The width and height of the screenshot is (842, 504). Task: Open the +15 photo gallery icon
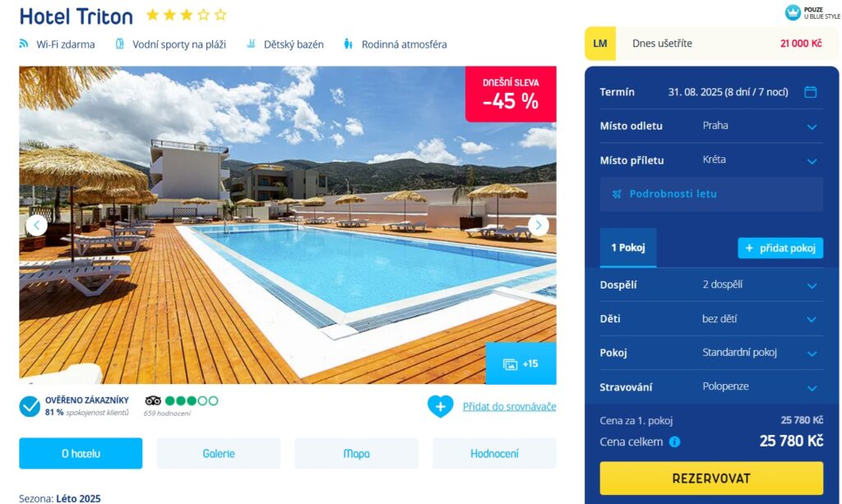520,364
